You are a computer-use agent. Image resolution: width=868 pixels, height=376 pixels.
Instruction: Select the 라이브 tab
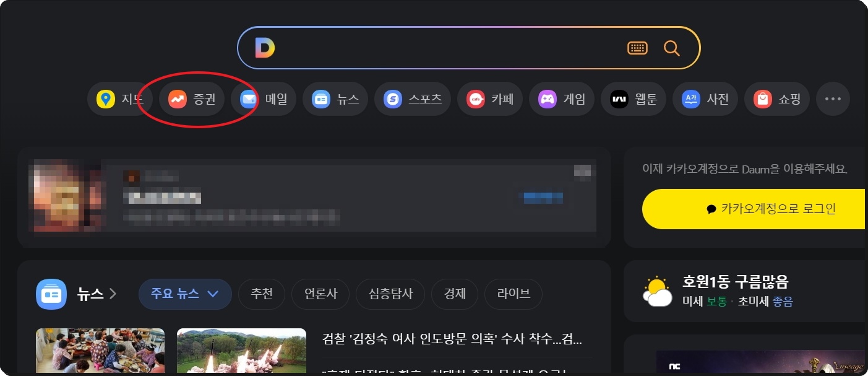point(513,294)
